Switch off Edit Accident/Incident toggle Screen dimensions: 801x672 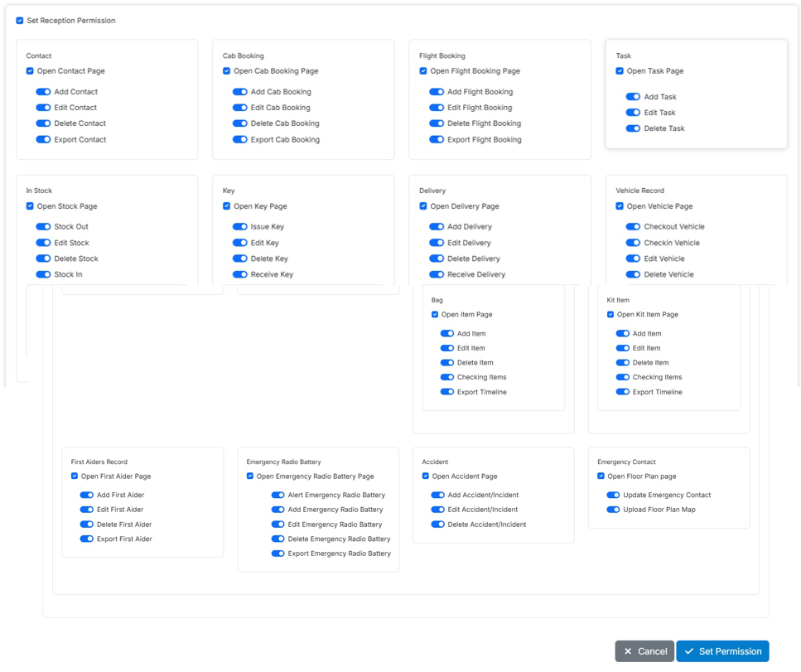click(437, 510)
